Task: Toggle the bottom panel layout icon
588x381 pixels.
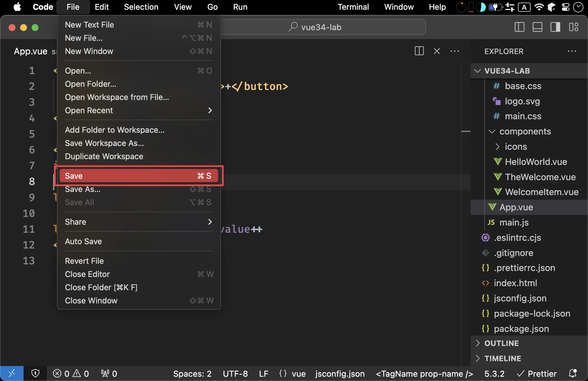Action: point(537,27)
